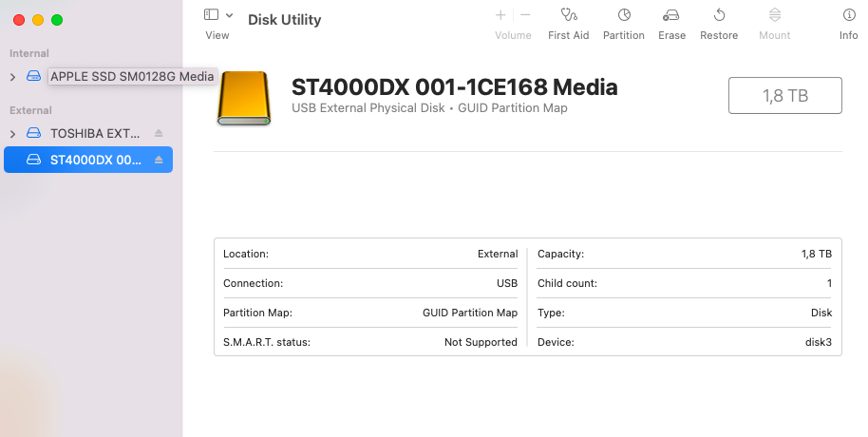Expand the TOSHIBA EXT drive tree

pyautogui.click(x=12, y=134)
